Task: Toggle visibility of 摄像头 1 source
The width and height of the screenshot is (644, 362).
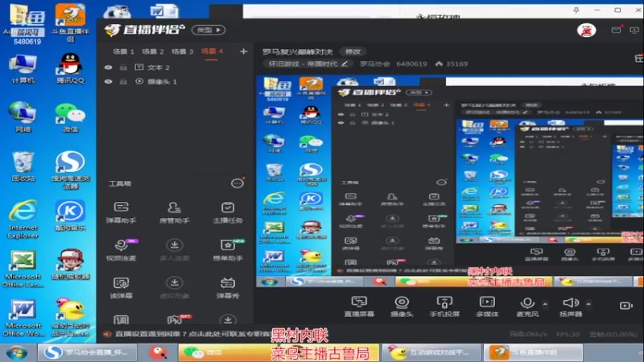Action: 108,82
